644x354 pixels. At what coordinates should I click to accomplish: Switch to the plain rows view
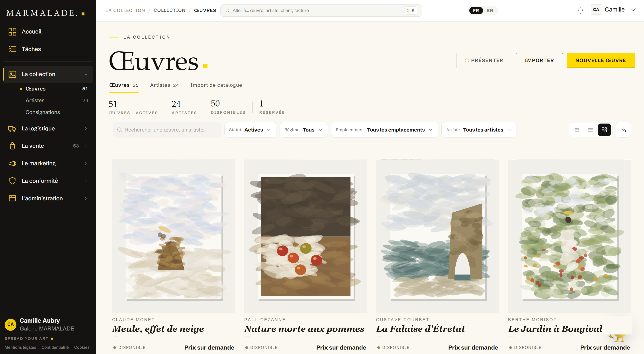(590, 130)
